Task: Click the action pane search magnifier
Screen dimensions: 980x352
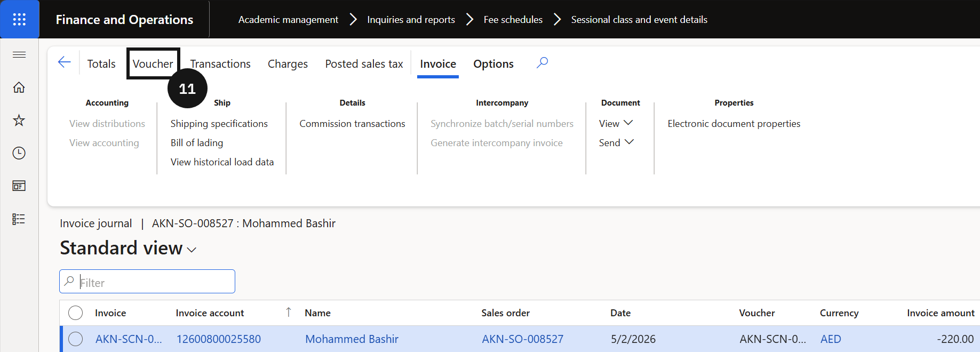Action: (542, 63)
